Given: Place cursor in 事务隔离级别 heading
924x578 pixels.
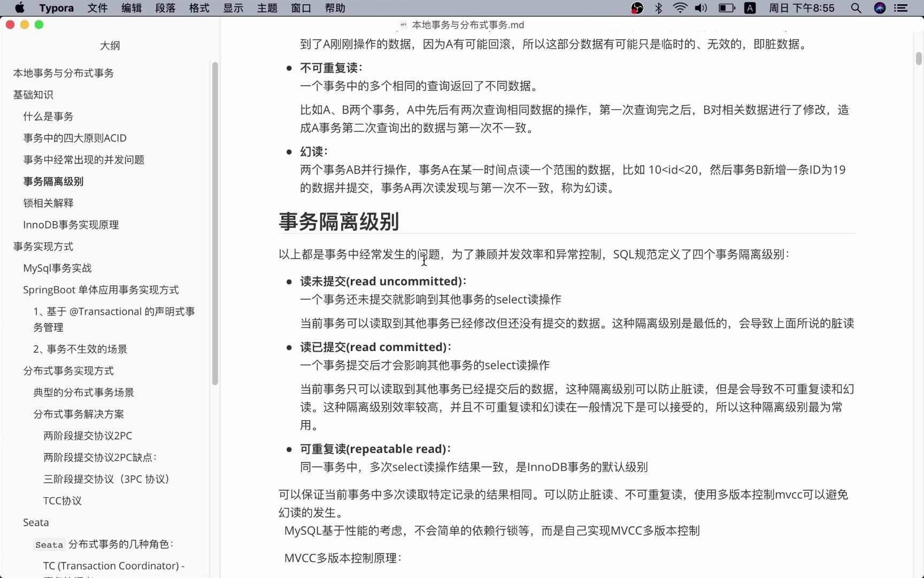Looking at the screenshot, I should (x=339, y=221).
